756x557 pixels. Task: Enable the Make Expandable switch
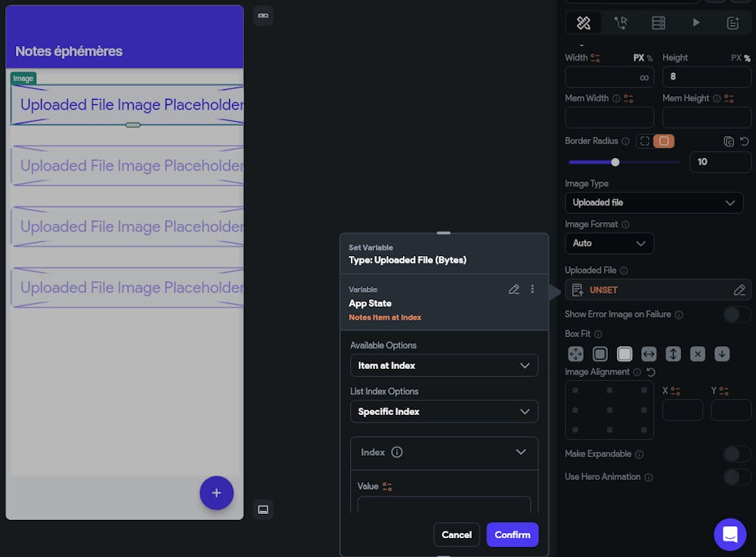(736, 454)
